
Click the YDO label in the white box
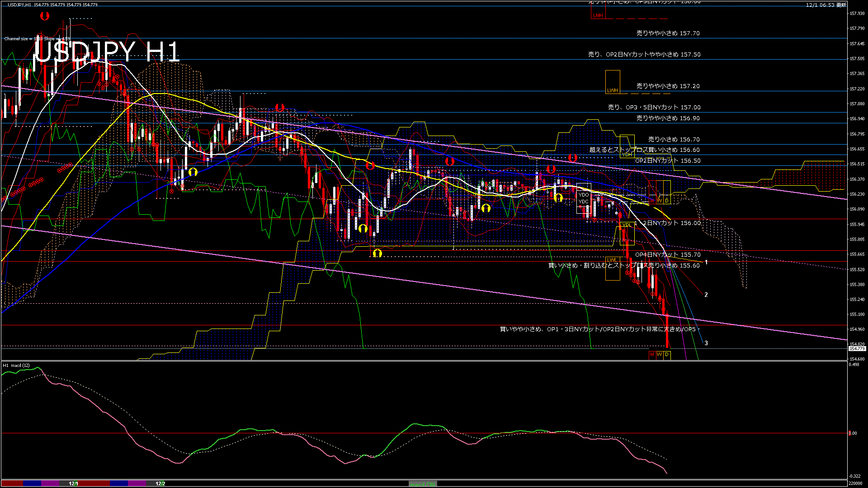tap(584, 195)
